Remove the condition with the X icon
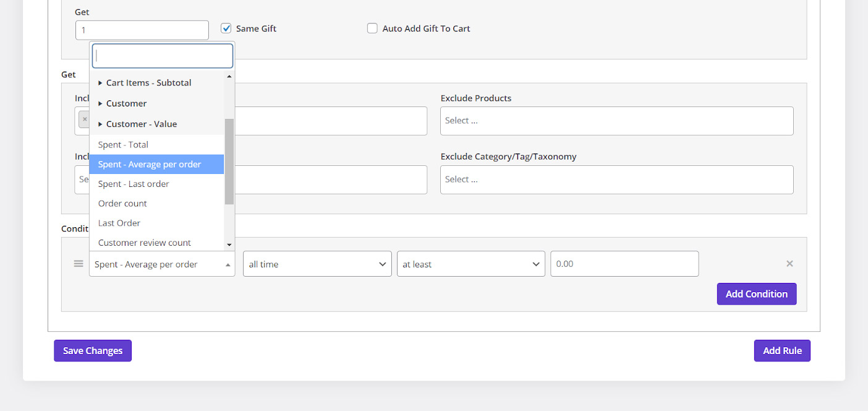 [789, 264]
